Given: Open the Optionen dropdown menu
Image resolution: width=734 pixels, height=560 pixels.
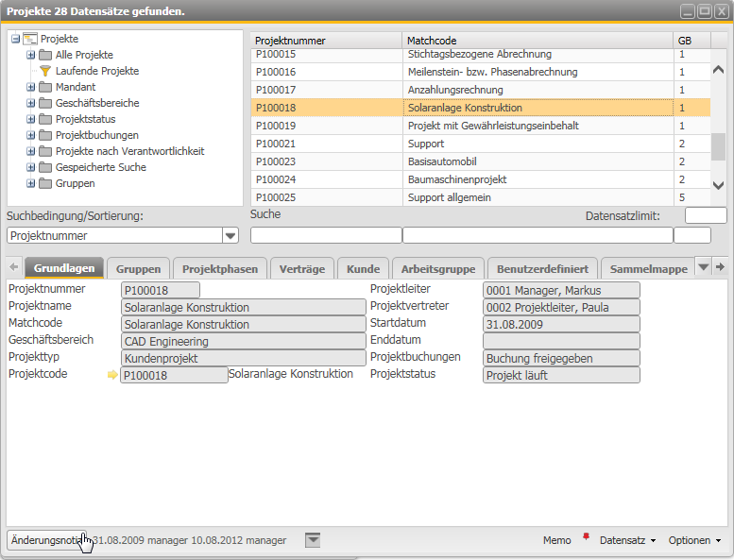Looking at the screenshot, I should (694, 540).
